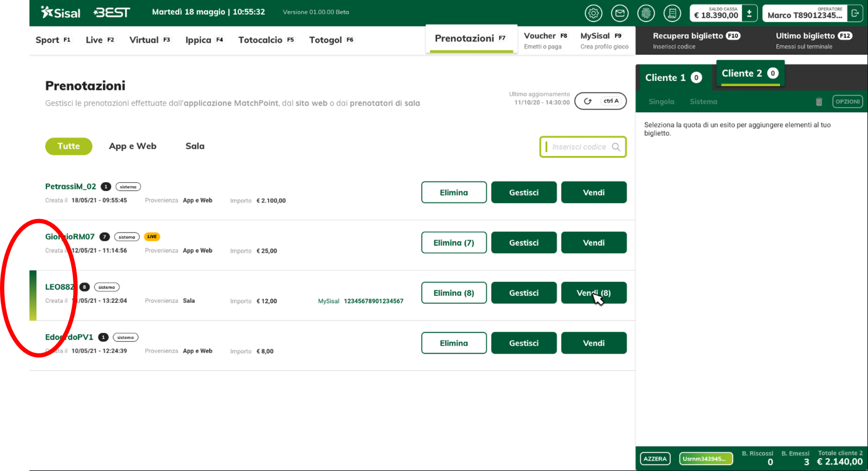Select the Prenotazioni F7 tab
Screen dimensions: 868x471
point(471,39)
